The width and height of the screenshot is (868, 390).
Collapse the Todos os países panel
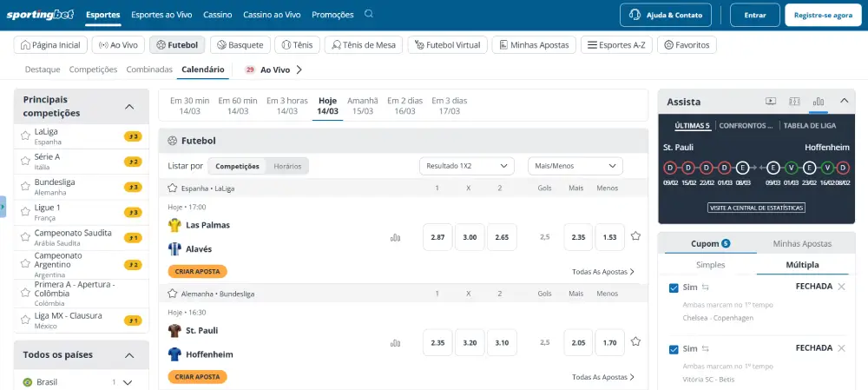coord(129,355)
